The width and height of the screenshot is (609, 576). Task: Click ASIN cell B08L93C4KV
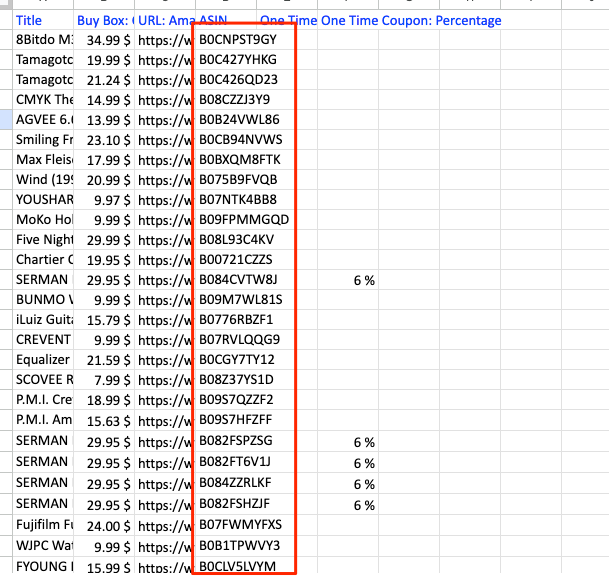[x=226, y=240]
